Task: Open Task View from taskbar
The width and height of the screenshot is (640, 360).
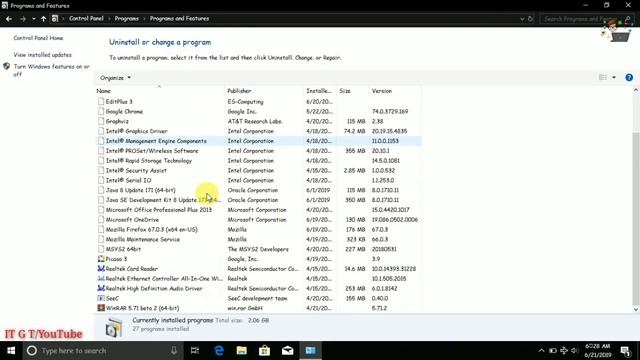Action: (x=195, y=351)
